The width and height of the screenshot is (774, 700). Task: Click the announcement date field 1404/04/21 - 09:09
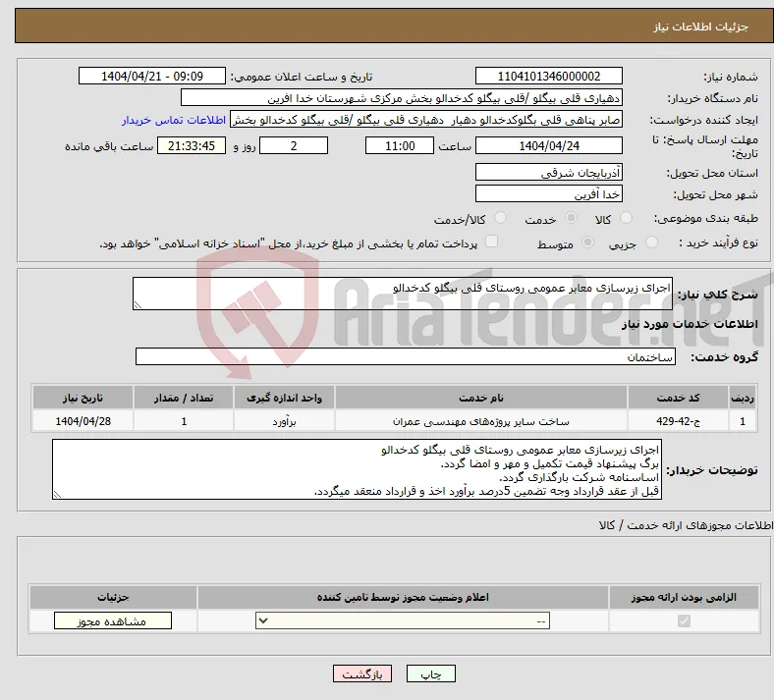point(152,76)
